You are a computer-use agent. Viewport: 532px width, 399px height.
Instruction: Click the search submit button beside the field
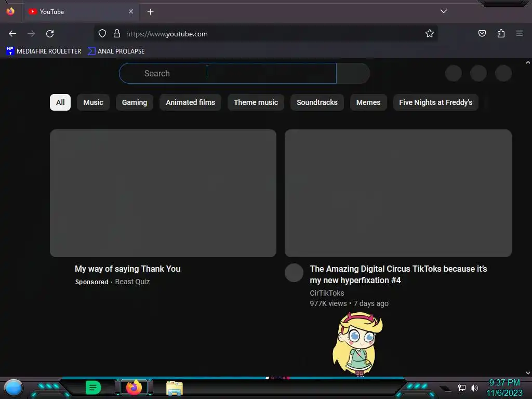point(353,73)
